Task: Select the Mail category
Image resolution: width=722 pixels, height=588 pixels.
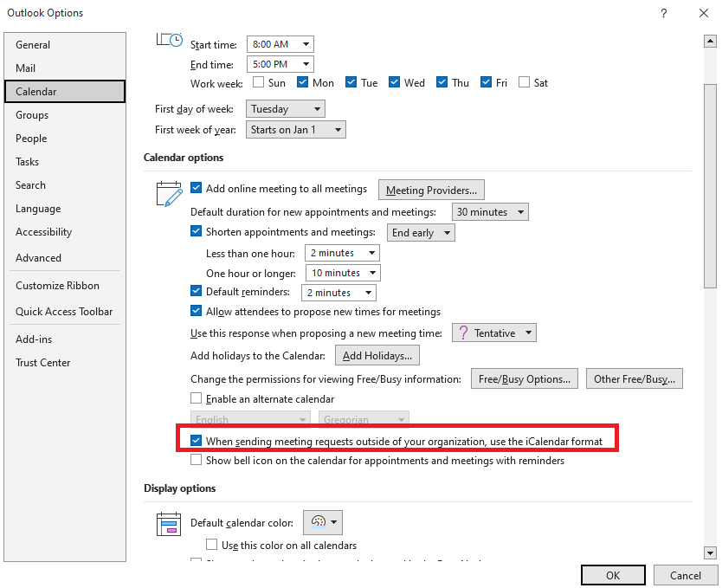Action: tap(65, 68)
